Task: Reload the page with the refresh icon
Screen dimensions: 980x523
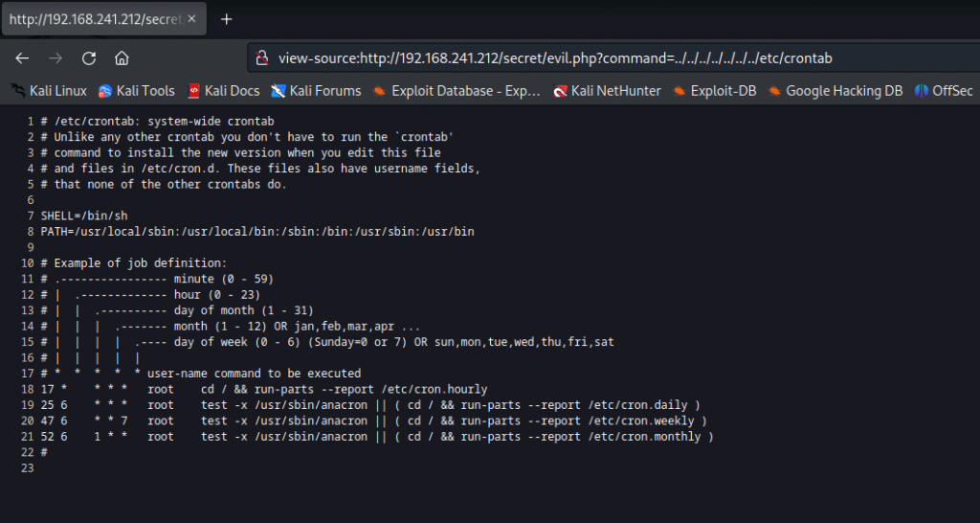Action: click(x=89, y=58)
